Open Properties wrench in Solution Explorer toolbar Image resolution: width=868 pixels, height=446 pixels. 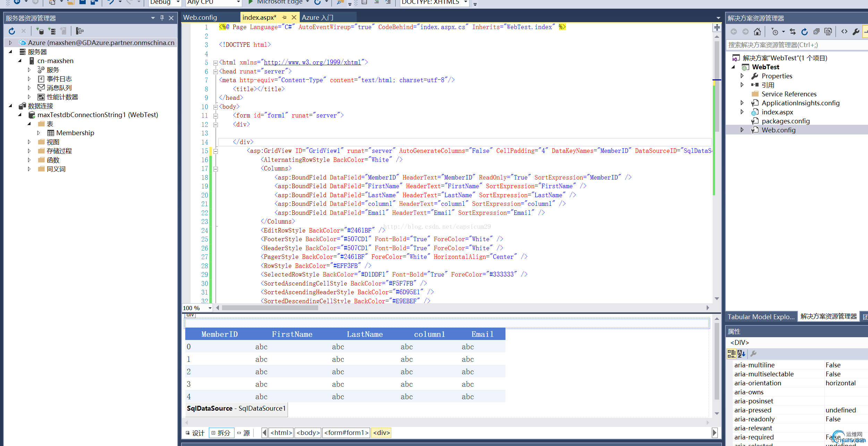[856, 32]
